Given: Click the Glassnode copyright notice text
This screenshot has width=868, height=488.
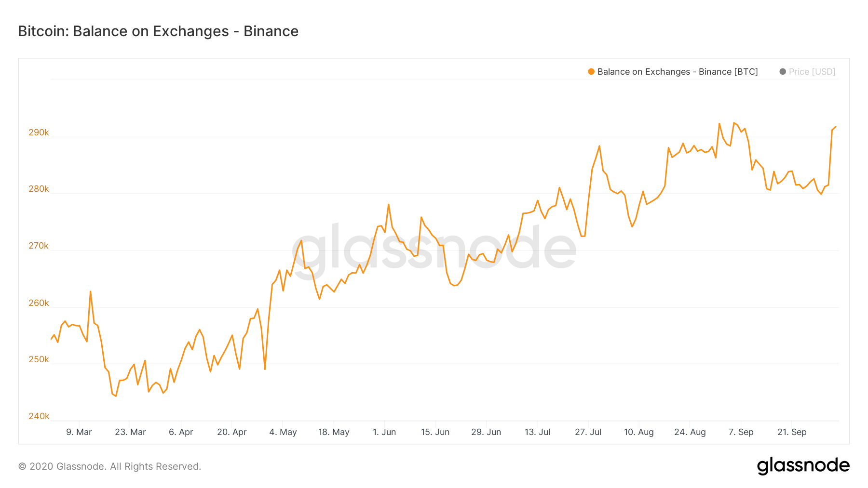Looking at the screenshot, I should 109,466.
